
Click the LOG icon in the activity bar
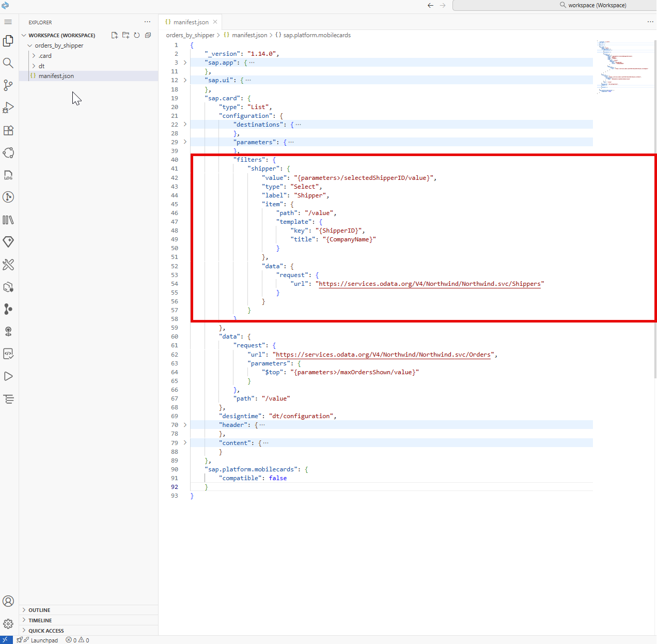point(8,175)
